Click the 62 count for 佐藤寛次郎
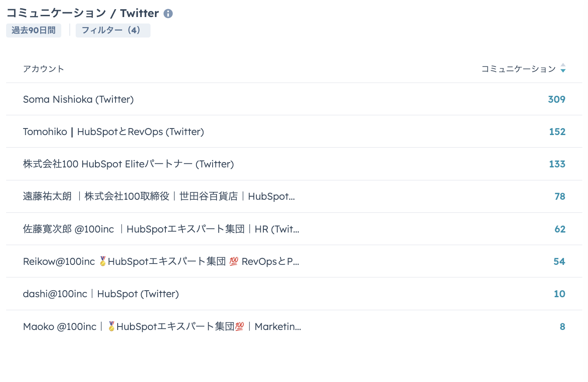The width and height of the screenshot is (588, 382). [560, 229]
